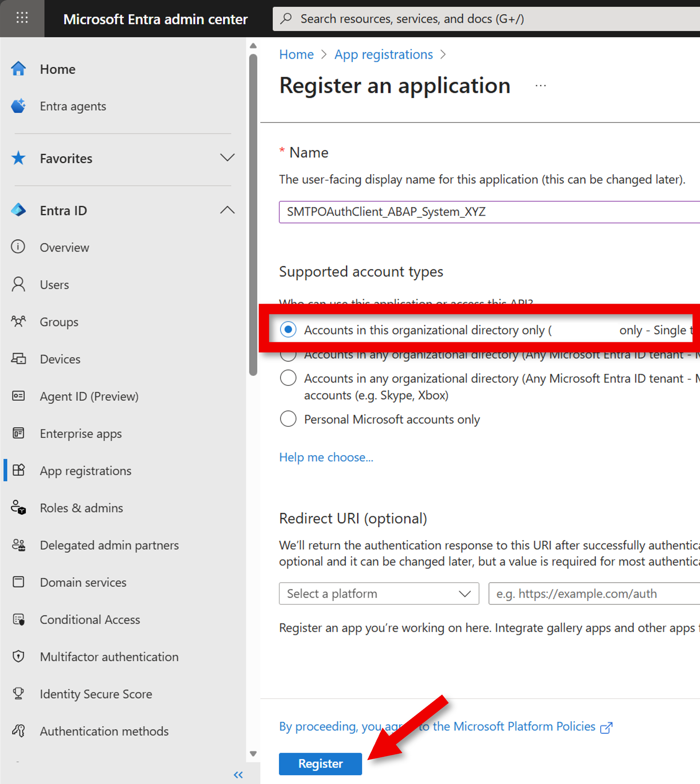Go to Enterprise apps in the sidebar
The image size is (700, 784).
tap(81, 433)
